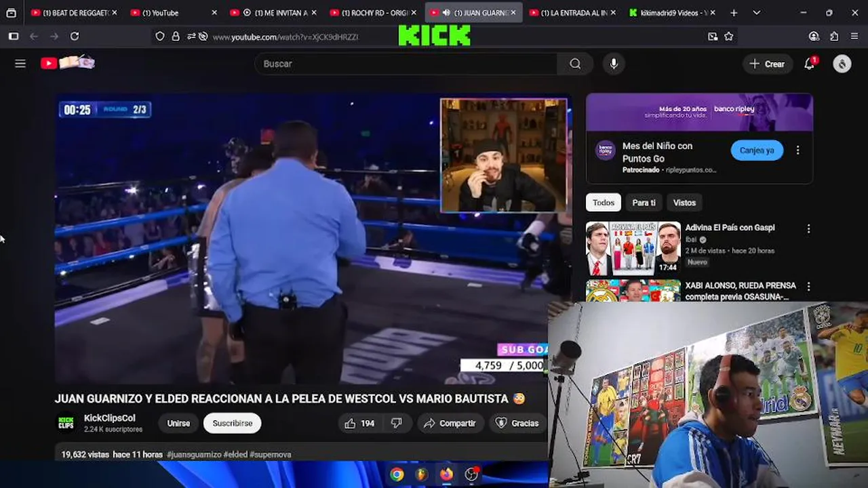Switch to the (1) YouTube tab
868x488 pixels.
173,13
